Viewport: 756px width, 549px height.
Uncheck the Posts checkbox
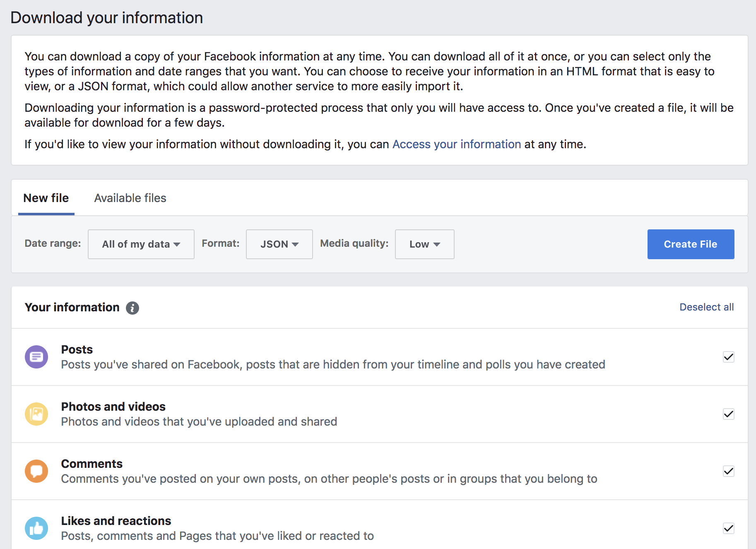point(729,357)
